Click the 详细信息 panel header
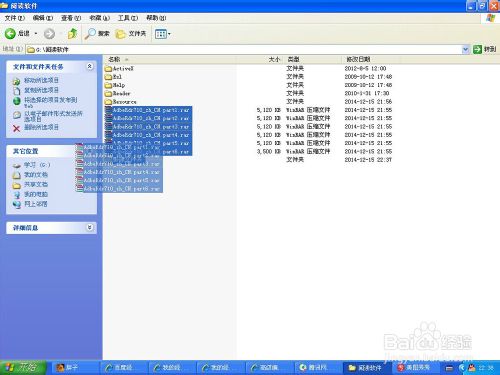The image size is (500, 375). pos(51,228)
